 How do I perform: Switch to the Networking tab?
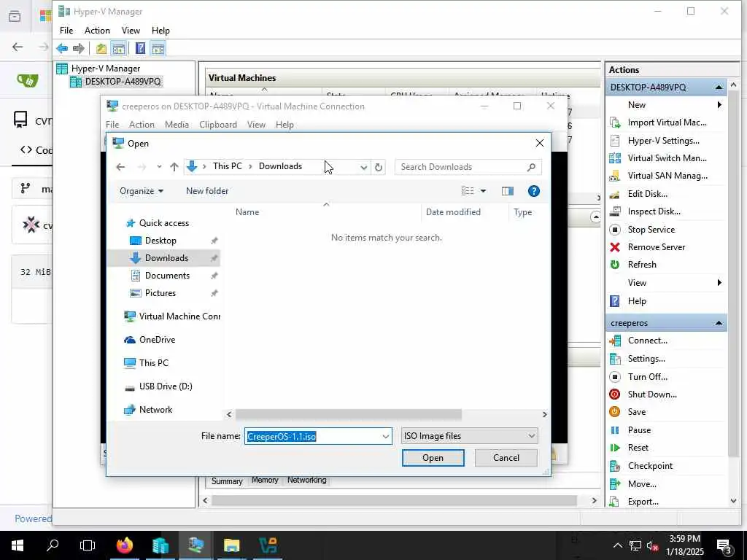[307, 480]
